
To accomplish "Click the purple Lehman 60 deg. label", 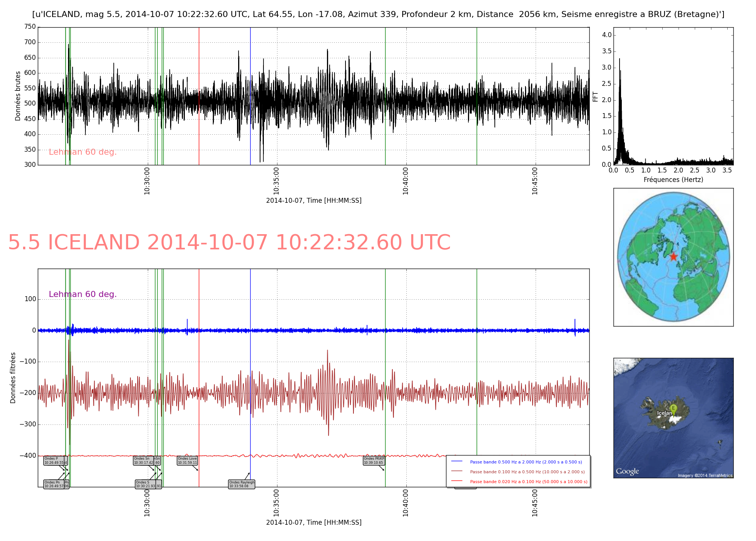I will [83, 294].
